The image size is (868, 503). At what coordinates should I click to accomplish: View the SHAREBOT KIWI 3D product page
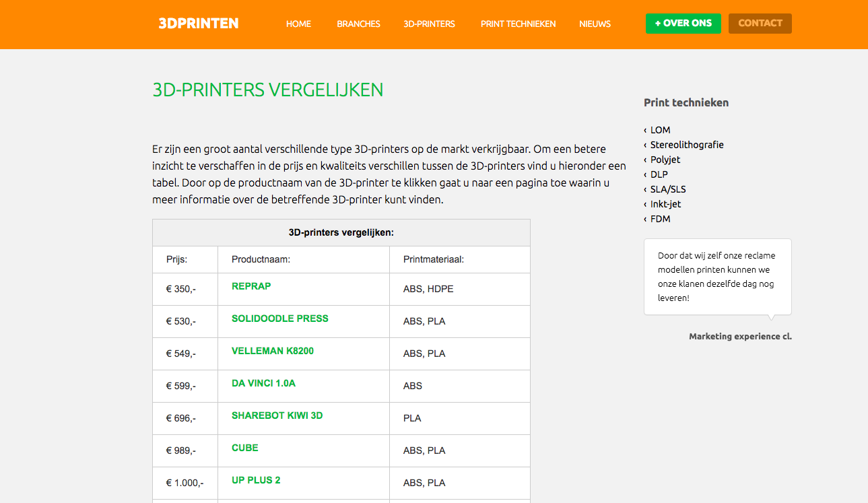coord(277,415)
